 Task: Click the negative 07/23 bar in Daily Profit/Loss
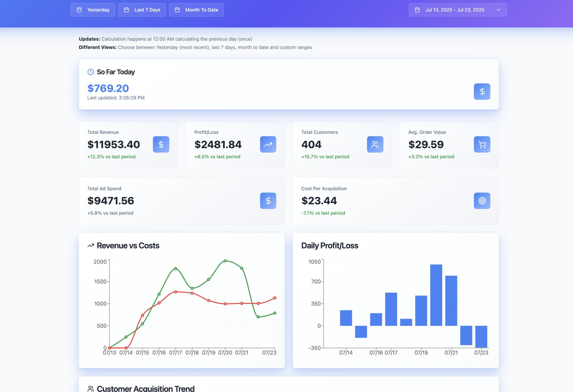tap(481, 337)
